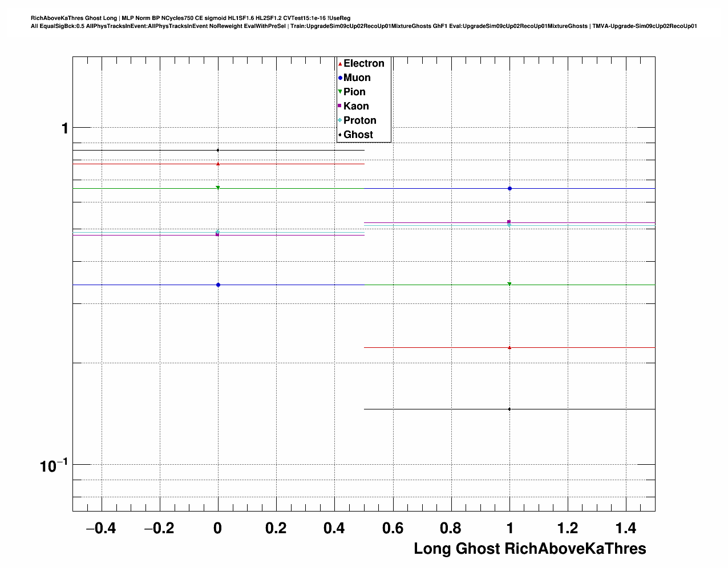The image size is (728, 568).
Task: Click the y-axis label 1
Action: (64, 129)
